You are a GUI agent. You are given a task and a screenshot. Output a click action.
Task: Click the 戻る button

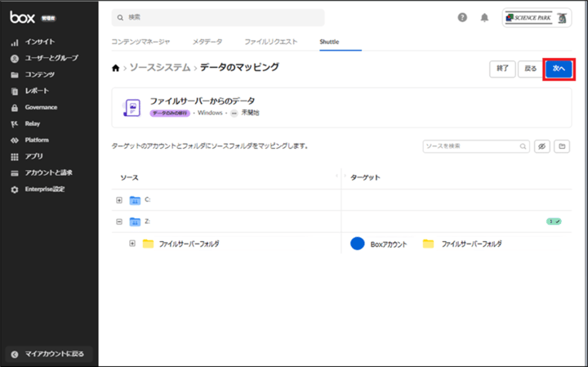pos(529,69)
